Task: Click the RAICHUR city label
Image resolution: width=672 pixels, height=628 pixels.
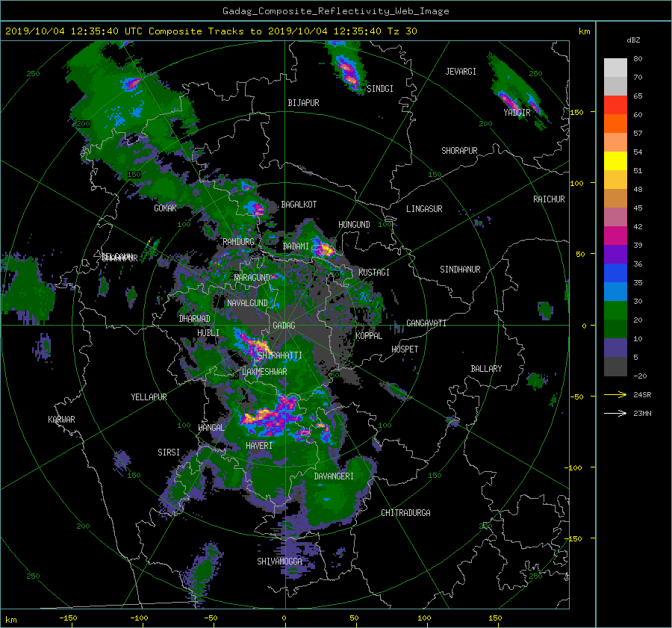Action: (549, 199)
